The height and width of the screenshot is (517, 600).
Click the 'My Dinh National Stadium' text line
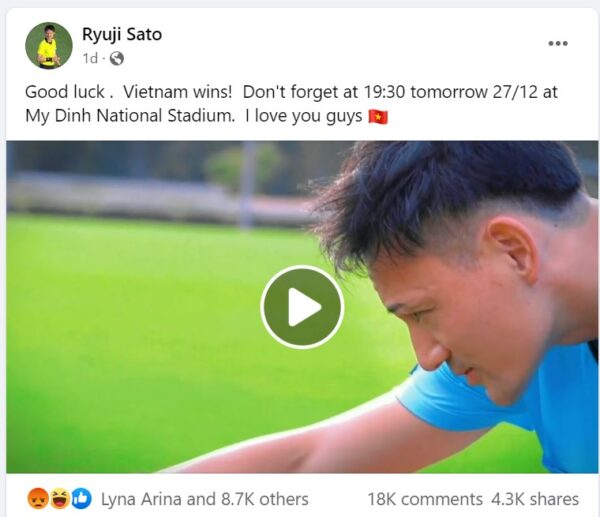tap(130, 116)
